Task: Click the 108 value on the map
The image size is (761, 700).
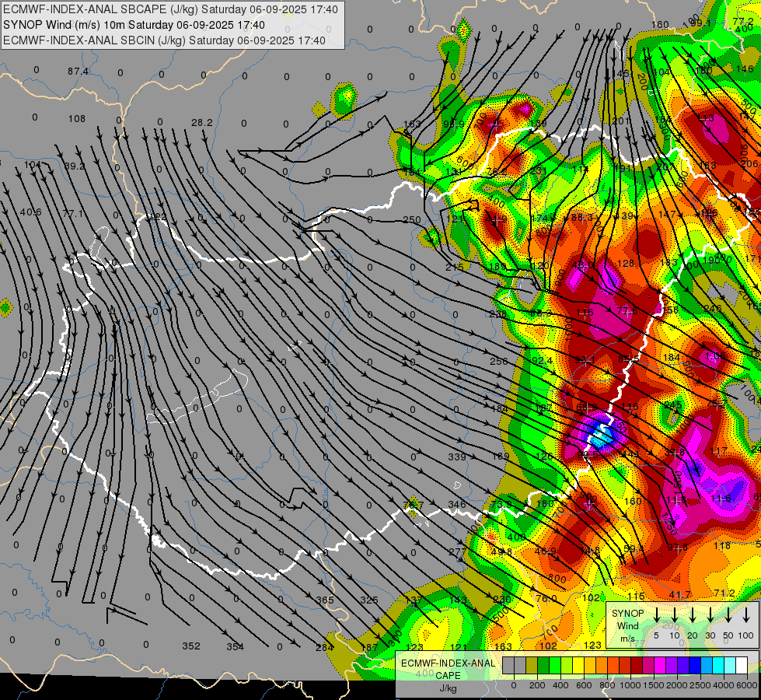Action: click(77, 118)
